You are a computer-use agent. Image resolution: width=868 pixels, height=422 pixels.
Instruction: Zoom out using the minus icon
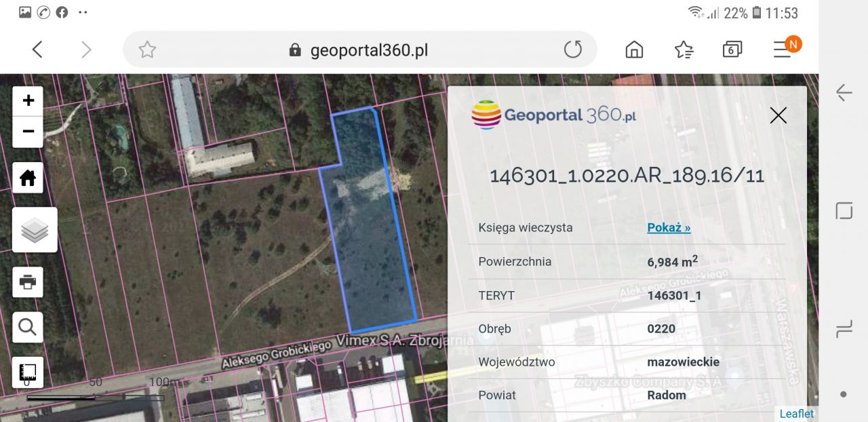pyautogui.click(x=27, y=132)
